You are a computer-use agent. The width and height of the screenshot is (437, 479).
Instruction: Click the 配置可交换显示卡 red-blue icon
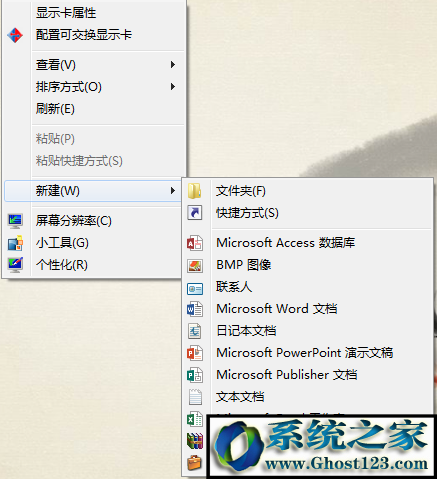click(x=15, y=35)
